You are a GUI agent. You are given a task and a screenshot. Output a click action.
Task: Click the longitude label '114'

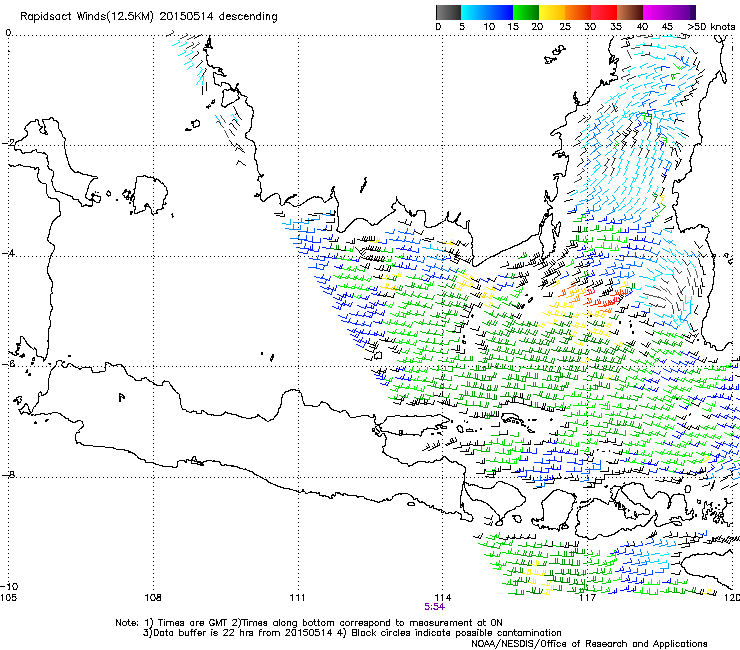[443, 598]
